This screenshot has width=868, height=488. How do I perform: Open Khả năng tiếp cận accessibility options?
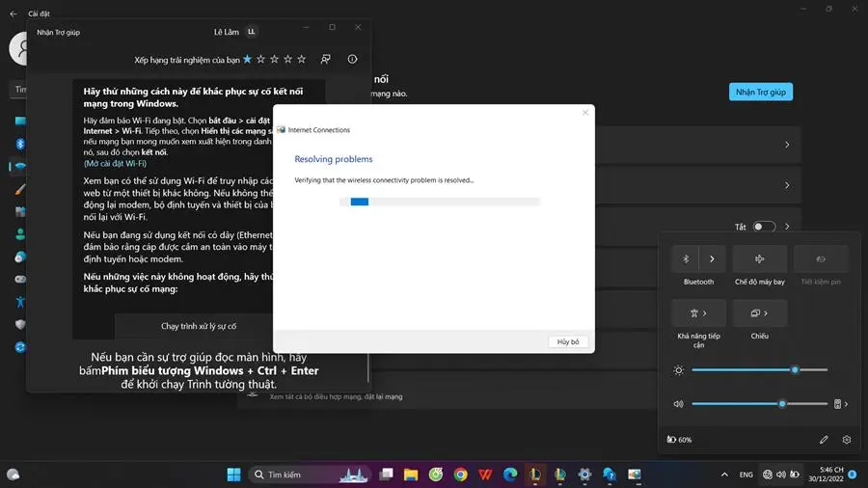[698, 313]
